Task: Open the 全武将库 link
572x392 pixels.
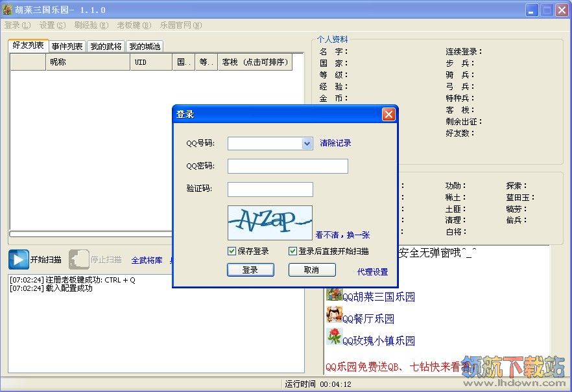Action: pyautogui.click(x=147, y=260)
